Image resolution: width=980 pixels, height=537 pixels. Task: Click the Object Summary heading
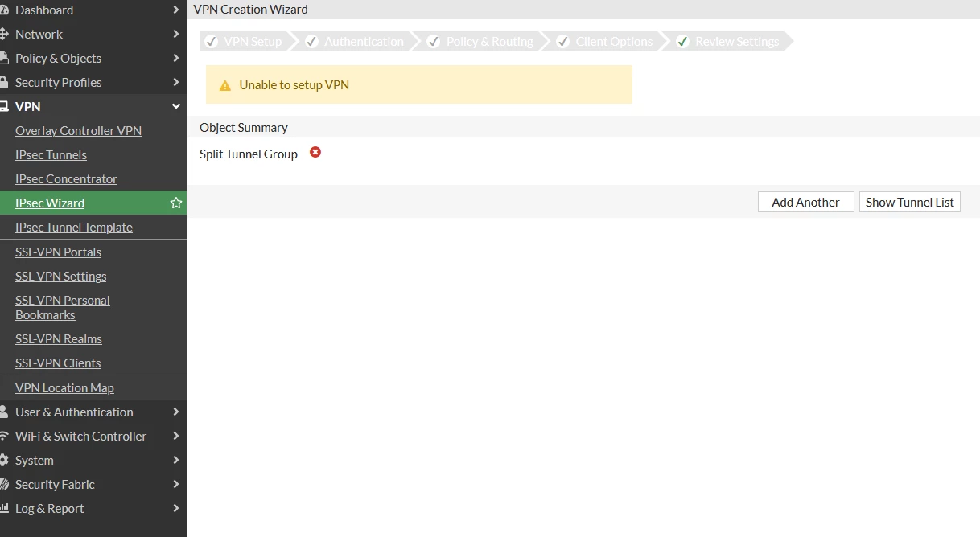(244, 128)
